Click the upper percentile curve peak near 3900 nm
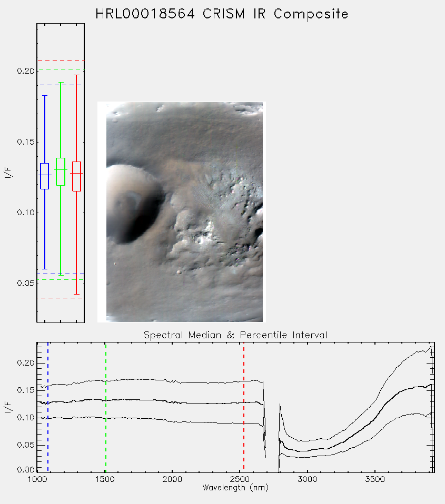The width and height of the screenshot is (445, 504). click(x=430, y=347)
